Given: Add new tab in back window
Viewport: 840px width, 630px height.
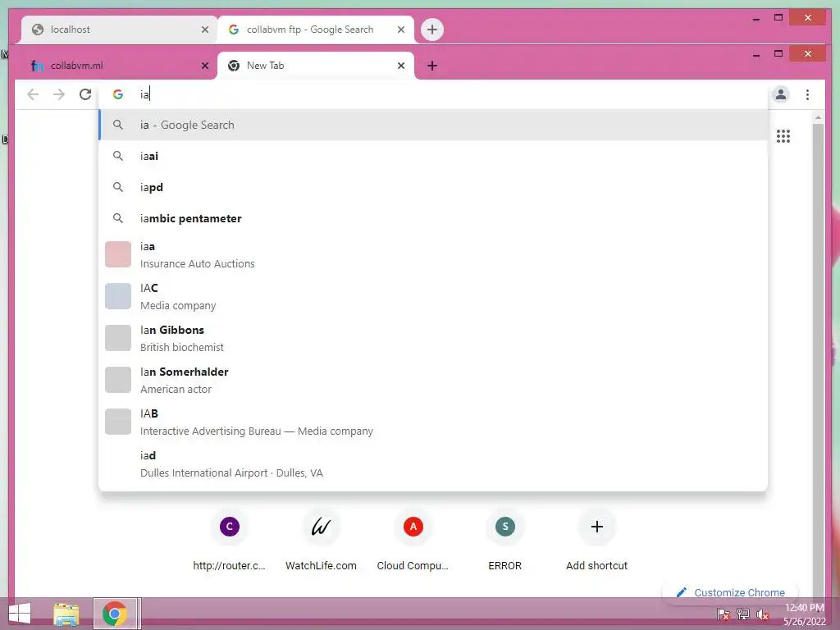Looking at the screenshot, I should pos(431,30).
